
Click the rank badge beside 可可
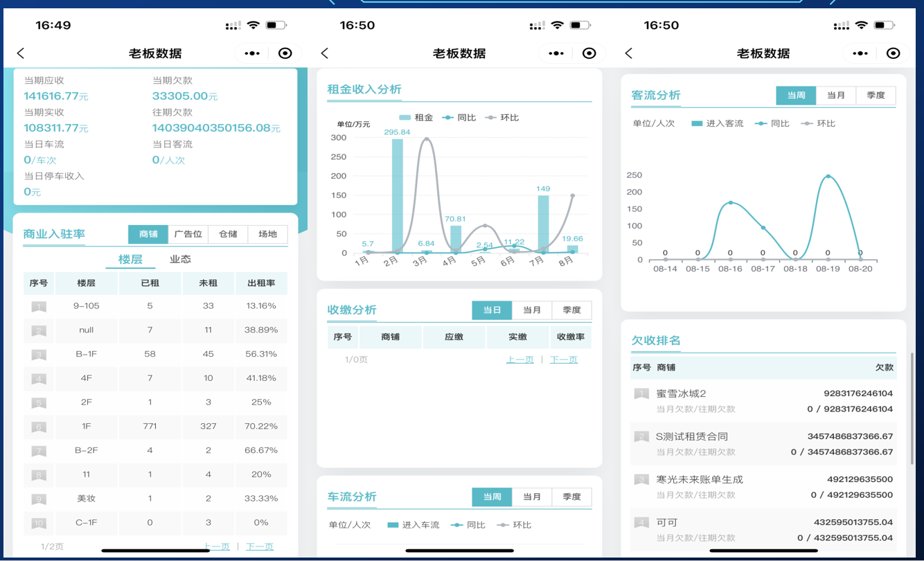coord(641,522)
